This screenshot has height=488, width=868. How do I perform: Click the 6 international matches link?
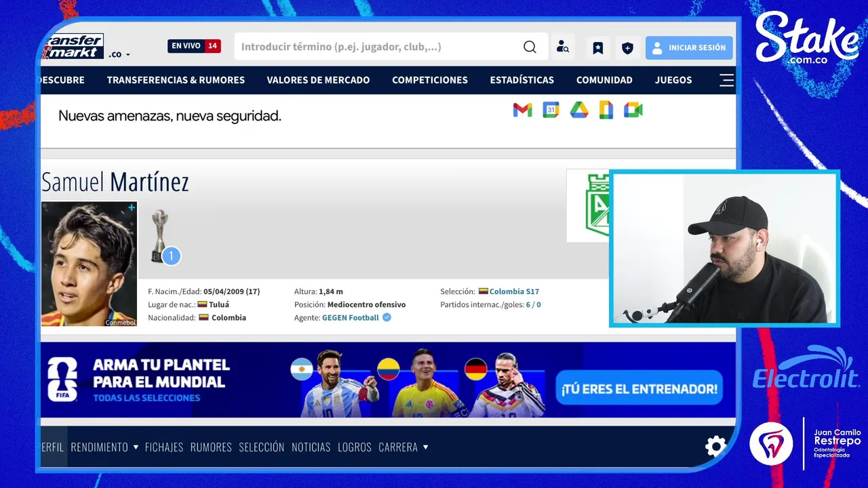click(x=528, y=305)
